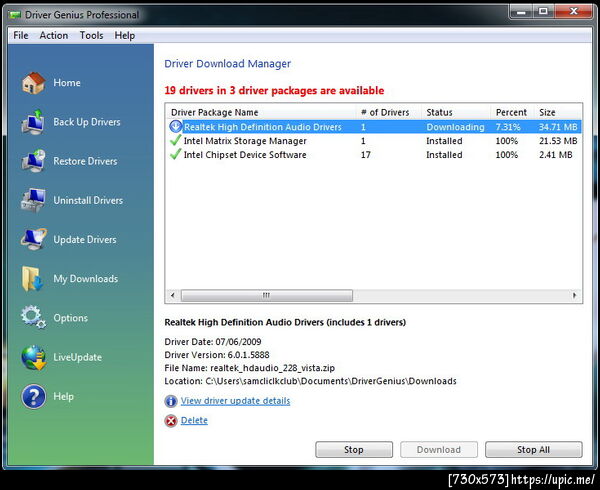Sort by # of Drivers column header
600x490 pixels.
(388, 112)
